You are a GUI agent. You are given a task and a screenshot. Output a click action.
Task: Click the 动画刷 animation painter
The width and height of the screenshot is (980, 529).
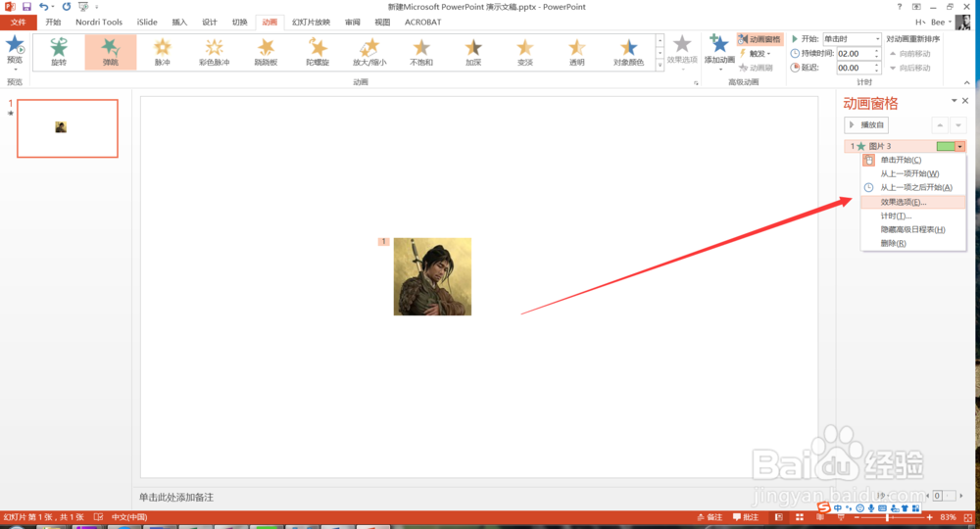point(757,68)
